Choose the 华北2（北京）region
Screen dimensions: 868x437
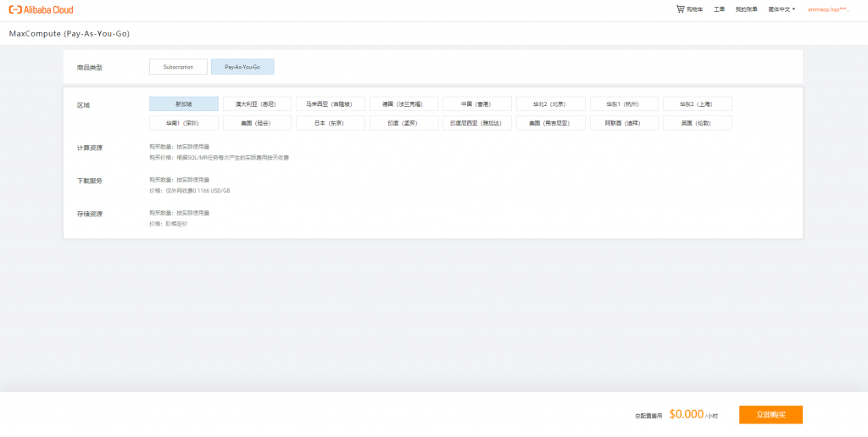pyautogui.click(x=551, y=104)
